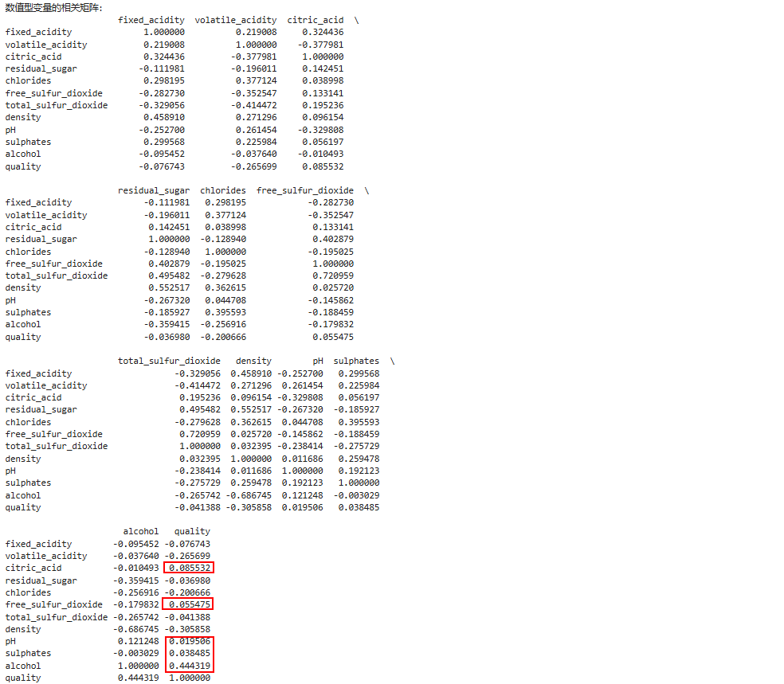Image resolution: width=784 pixels, height=684 pixels.
Task: Click -0.265699 in quality row of volatile_acidity column
Action: (x=253, y=166)
